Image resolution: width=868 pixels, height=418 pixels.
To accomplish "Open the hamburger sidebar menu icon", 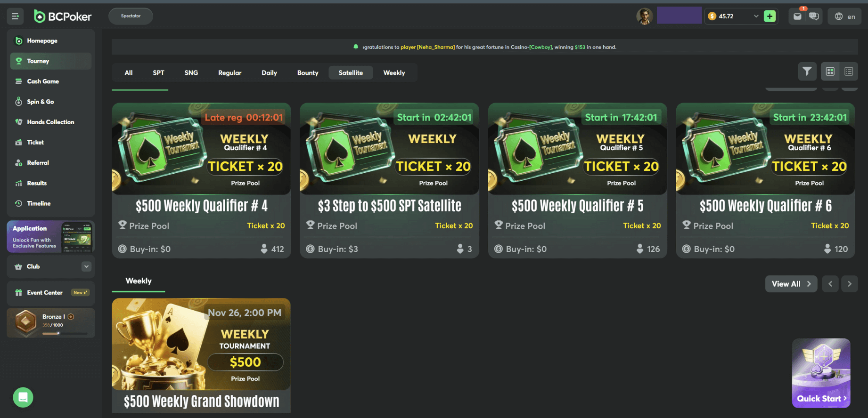I will [15, 16].
